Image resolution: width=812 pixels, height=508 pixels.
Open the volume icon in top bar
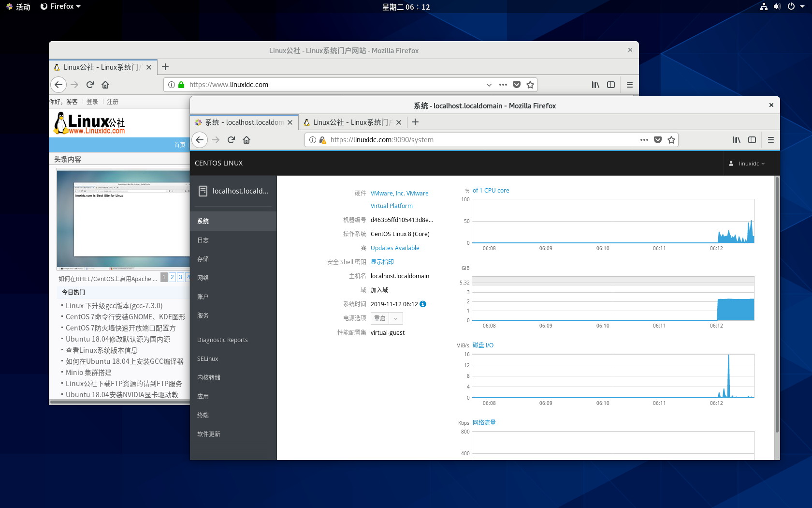pos(777,7)
